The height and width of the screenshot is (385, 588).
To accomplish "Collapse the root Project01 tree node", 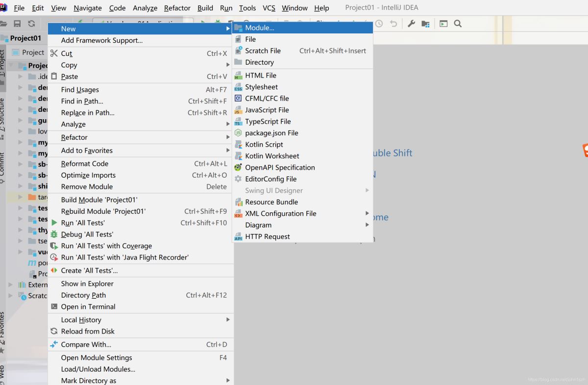I will tap(11, 66).
